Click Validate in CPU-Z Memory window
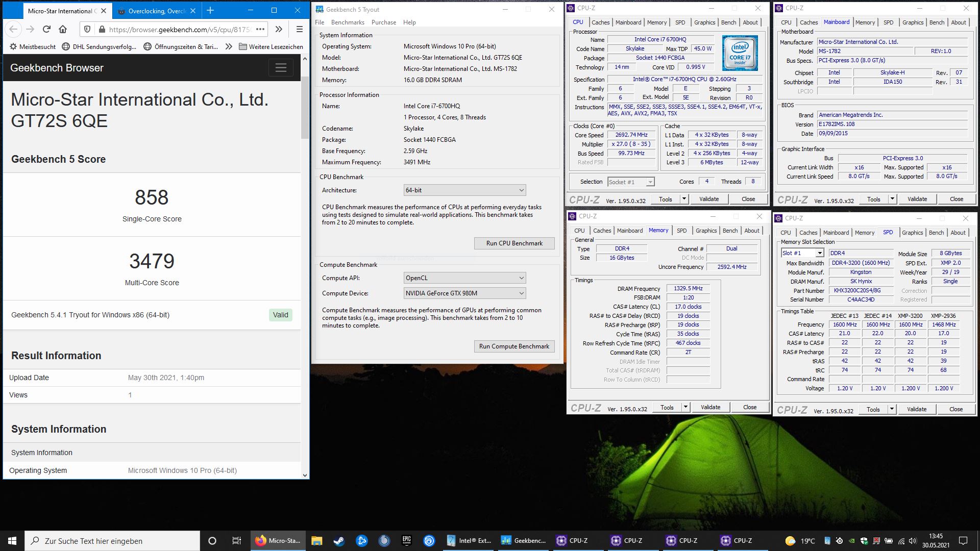980x551 pixels. tap(710, 407)
